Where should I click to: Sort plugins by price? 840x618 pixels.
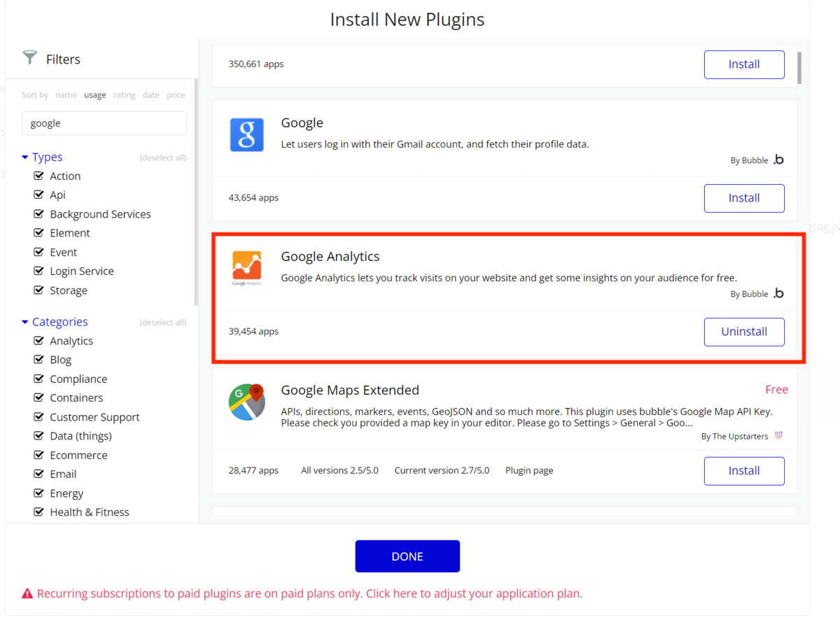[176, 95]
